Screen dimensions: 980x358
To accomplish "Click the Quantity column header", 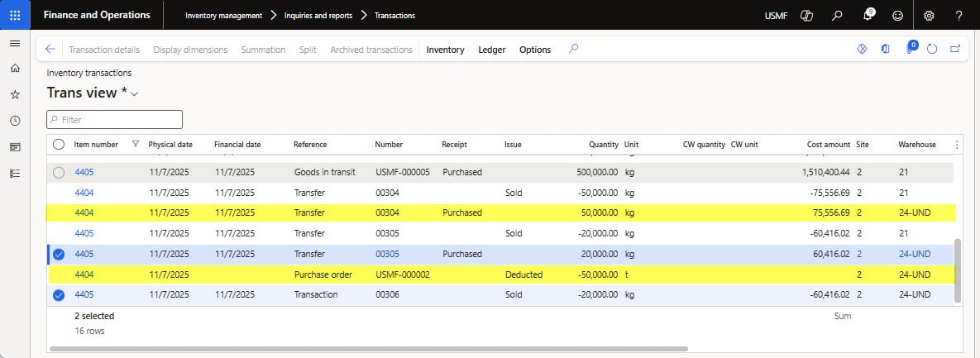I will (x=604, y=145).
